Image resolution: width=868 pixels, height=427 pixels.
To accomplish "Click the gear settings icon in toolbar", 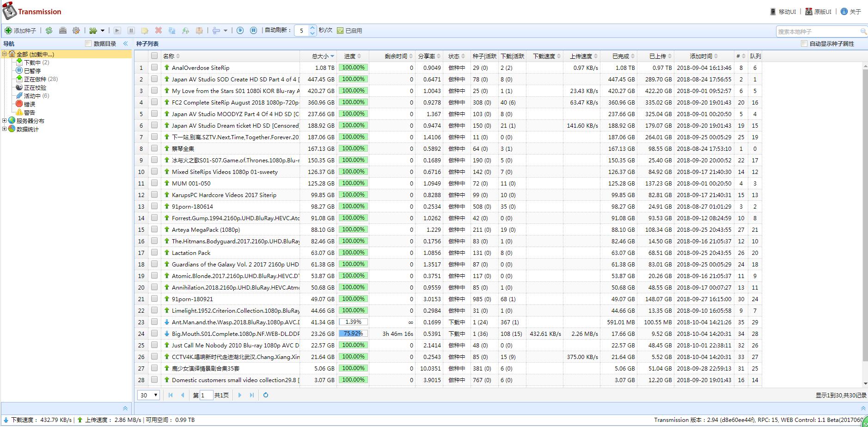I will pyautogui.click(x=76, y=31).
